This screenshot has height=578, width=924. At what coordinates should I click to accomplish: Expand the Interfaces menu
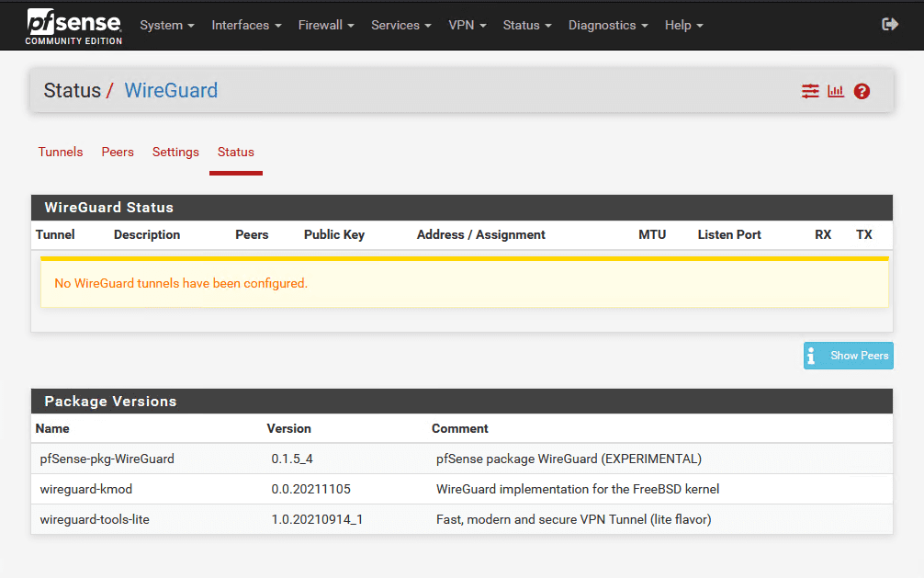coord(246,26)
